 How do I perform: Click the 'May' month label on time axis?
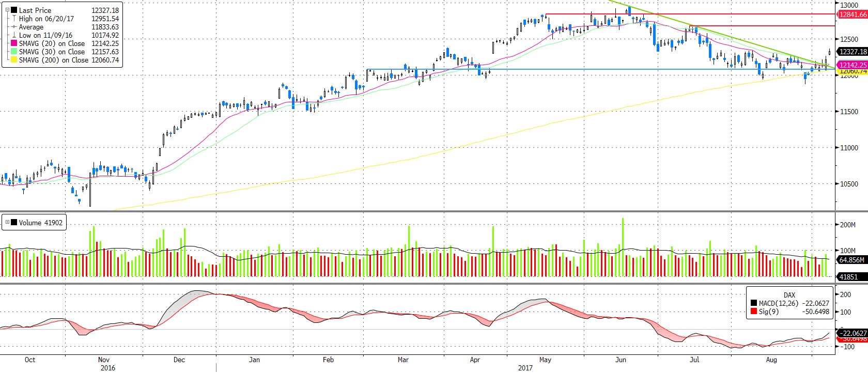545,360
